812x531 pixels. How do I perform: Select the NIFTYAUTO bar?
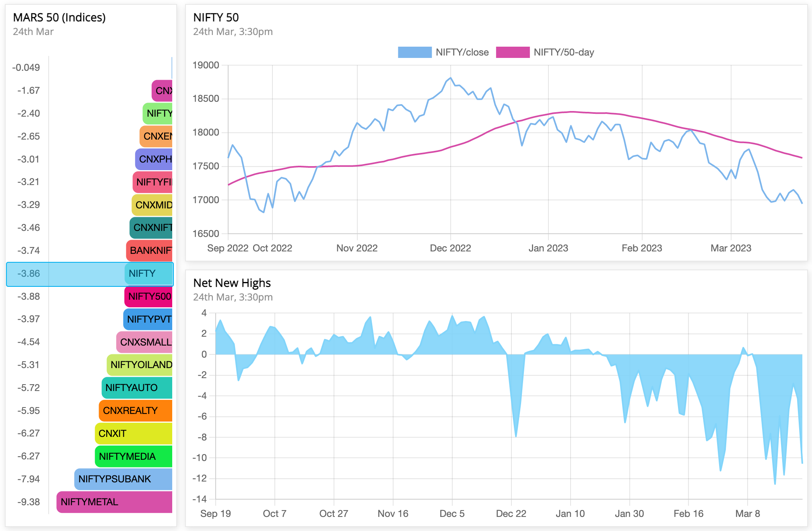click(137, 387)
